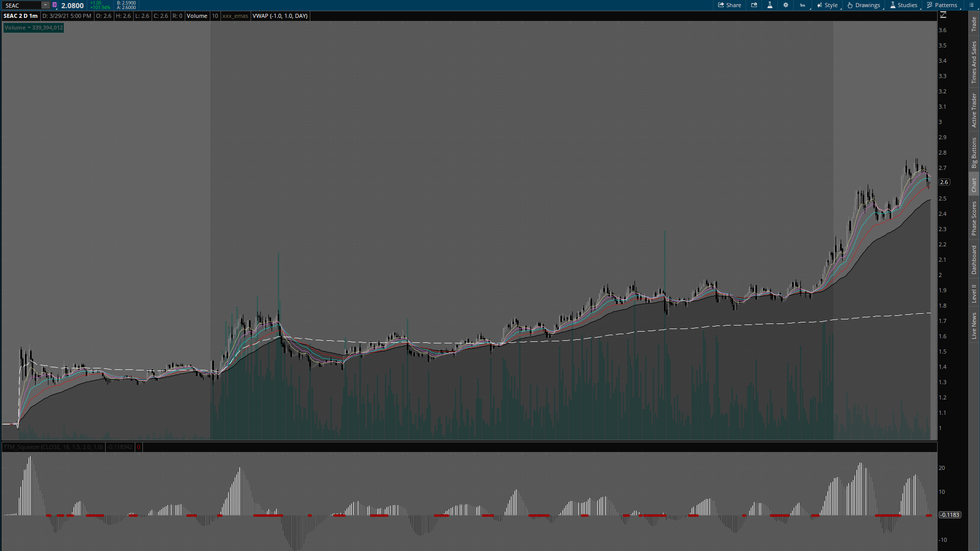This screenshot has width=980, height=551.
Task: Expand the SEAC symbol dropdown arrow
Action: [x=45, y=5]
